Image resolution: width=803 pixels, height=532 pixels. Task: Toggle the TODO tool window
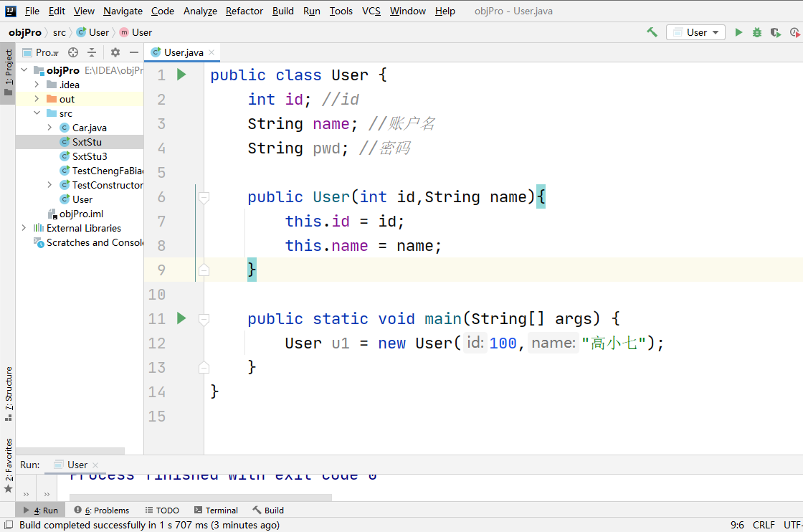[162, 510]
